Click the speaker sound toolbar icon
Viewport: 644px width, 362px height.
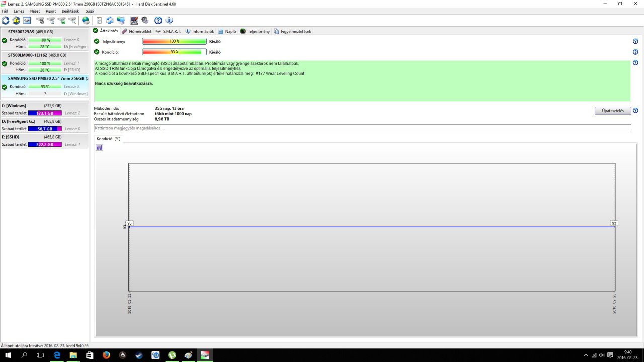coord(145,20)
